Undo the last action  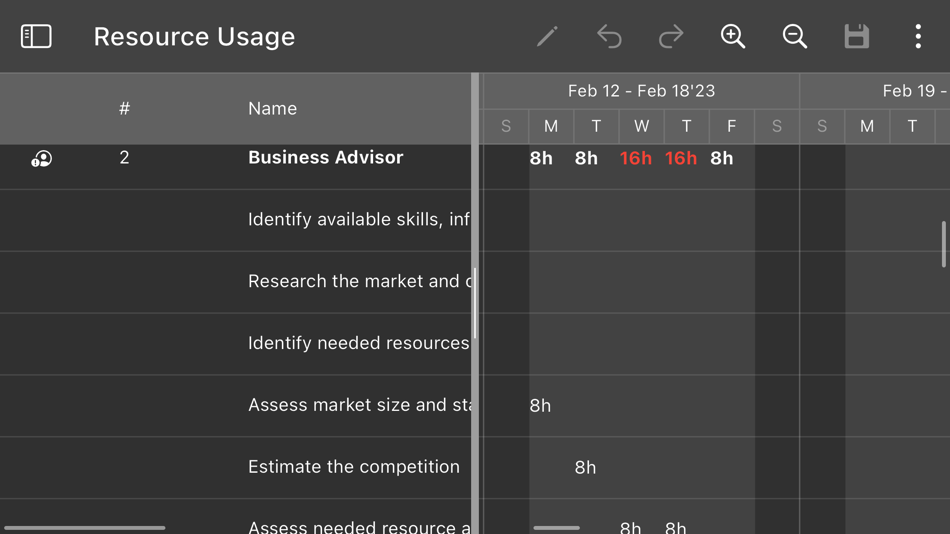pyautogui.click(x=609, y=36)
